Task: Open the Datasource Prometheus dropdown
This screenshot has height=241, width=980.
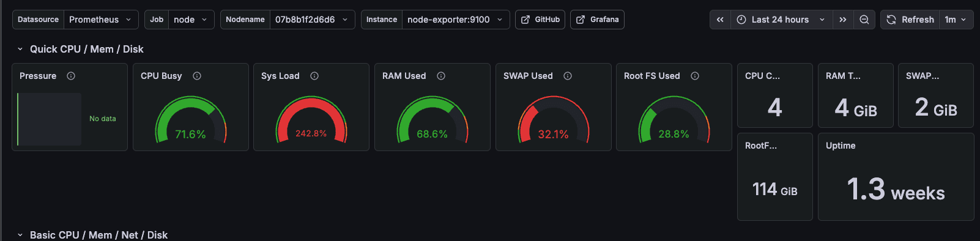Action: [101, 20]
